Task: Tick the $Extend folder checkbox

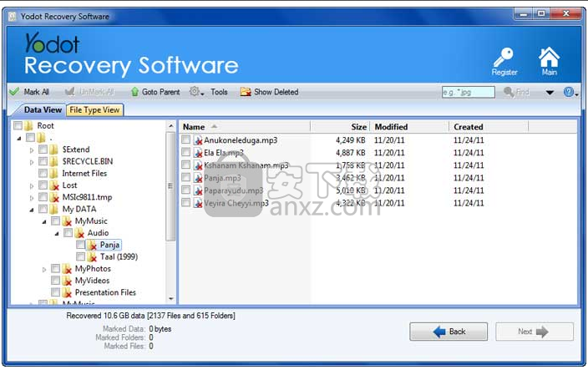Action: coord(43,150)
